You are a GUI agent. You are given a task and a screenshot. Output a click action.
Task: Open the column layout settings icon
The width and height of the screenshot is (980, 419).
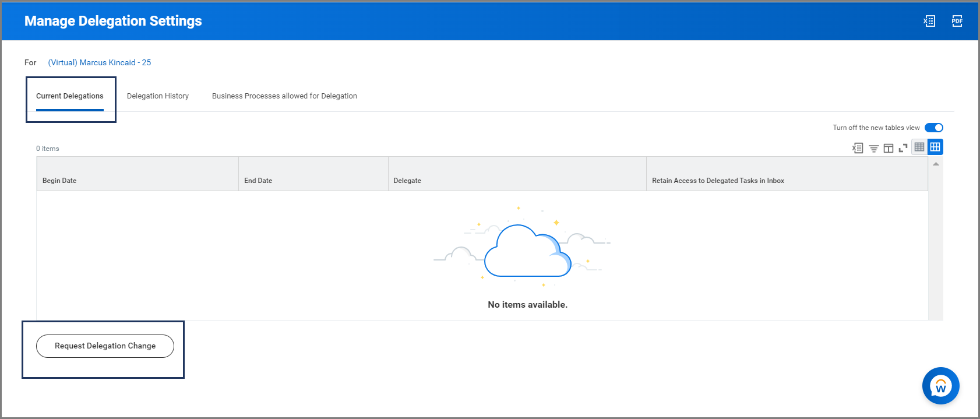click(889, 148)
